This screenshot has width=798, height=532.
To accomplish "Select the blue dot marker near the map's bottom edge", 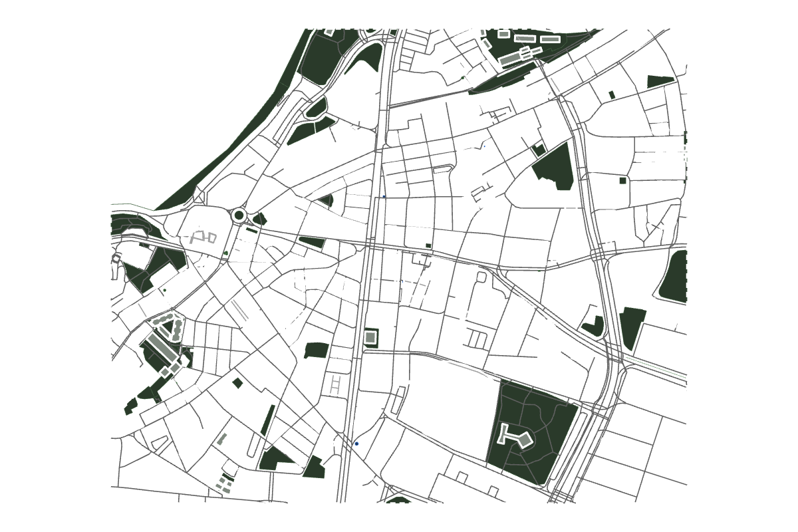I will (x=356, y=444).
